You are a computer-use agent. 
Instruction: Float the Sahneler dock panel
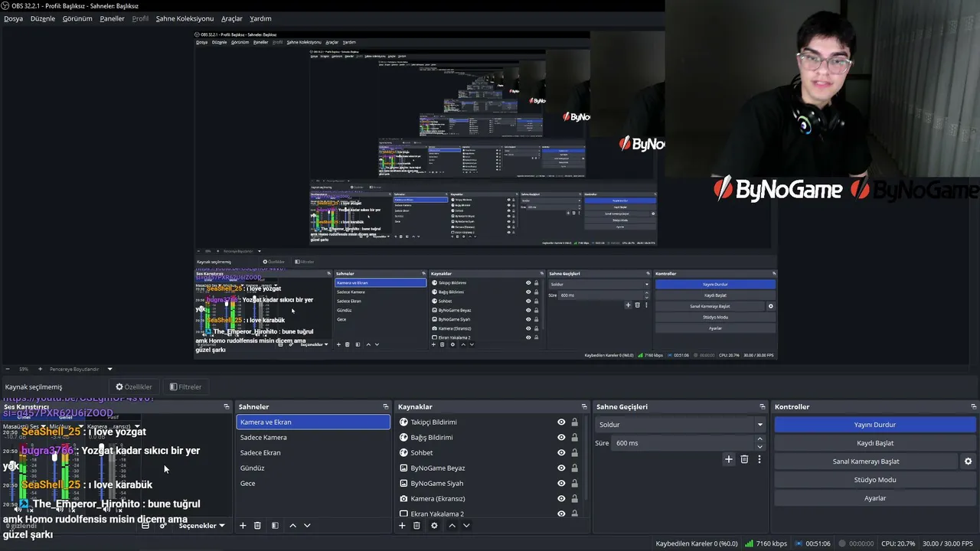(x=386, y=406)
